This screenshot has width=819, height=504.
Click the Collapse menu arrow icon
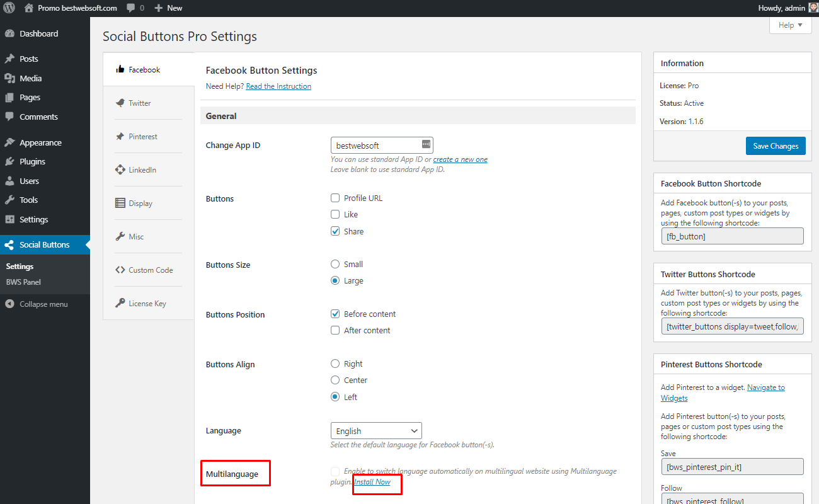tap(9, 304)
